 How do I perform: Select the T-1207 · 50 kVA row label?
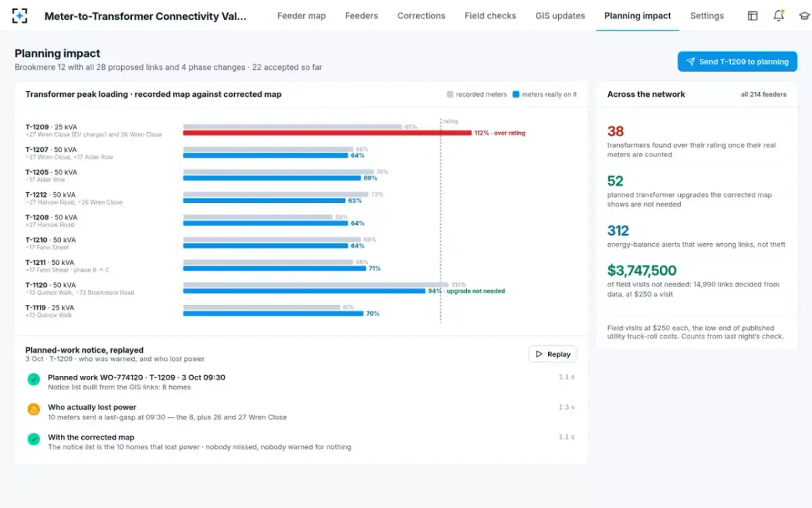pyautogui.click(x=51, y=150)
